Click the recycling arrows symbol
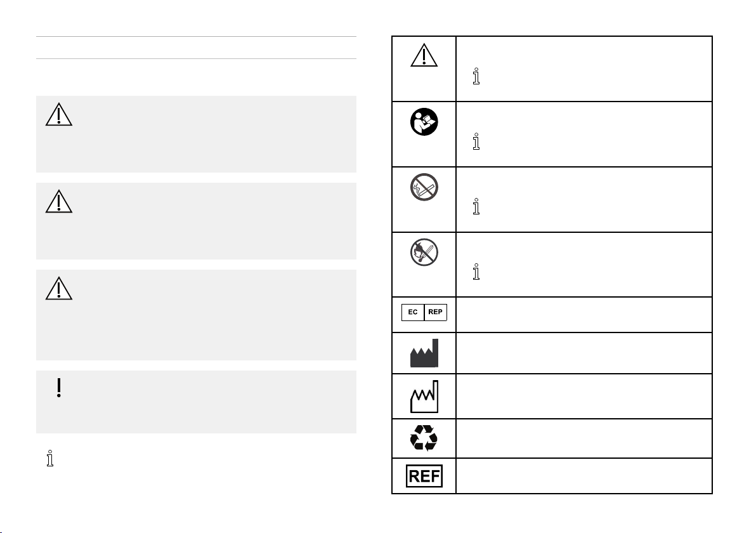 (424, 438)
